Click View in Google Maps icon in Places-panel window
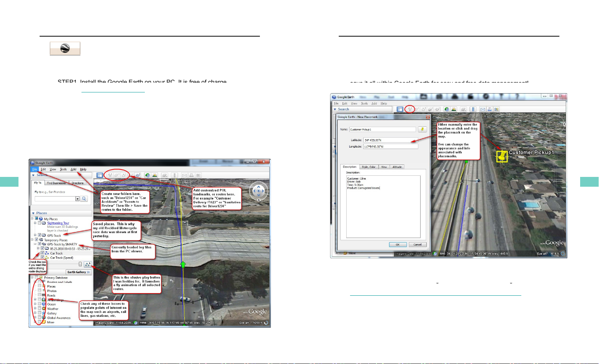The image size is (599, 364). click(198, 175)
